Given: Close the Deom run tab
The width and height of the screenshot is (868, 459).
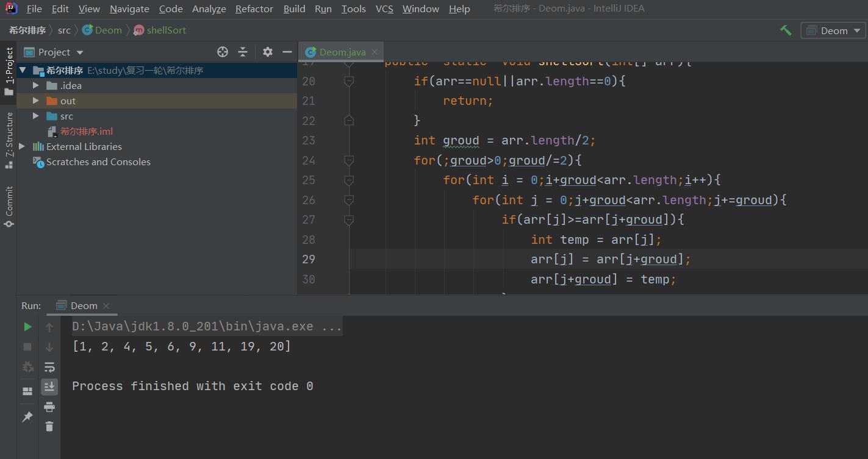Looking at the screenshot, I should [106, 305].
